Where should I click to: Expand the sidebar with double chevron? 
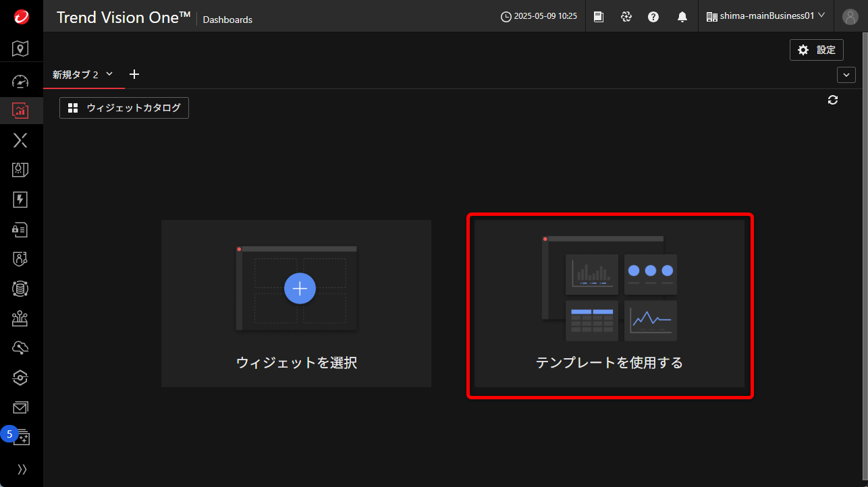click(22, 469)
